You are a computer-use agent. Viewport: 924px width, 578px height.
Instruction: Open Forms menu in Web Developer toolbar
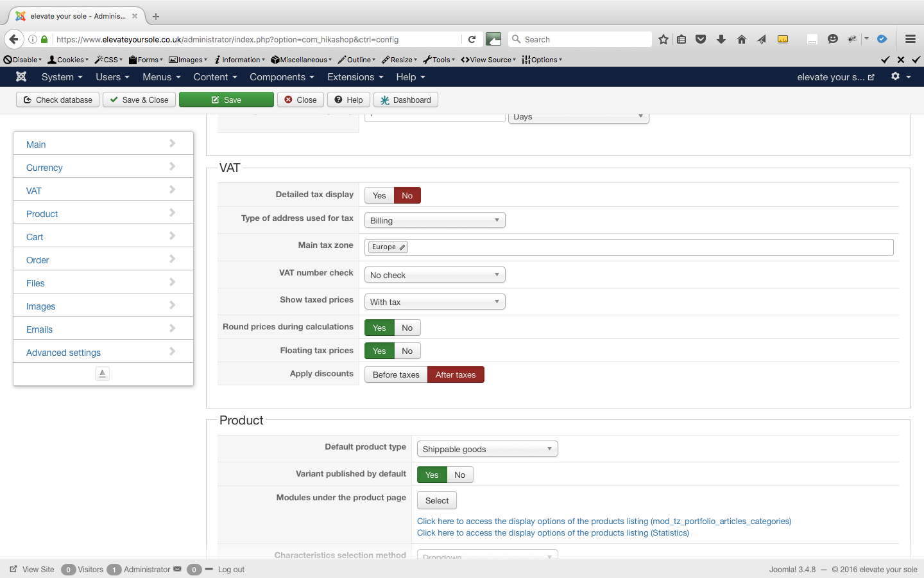pos(146,60)
